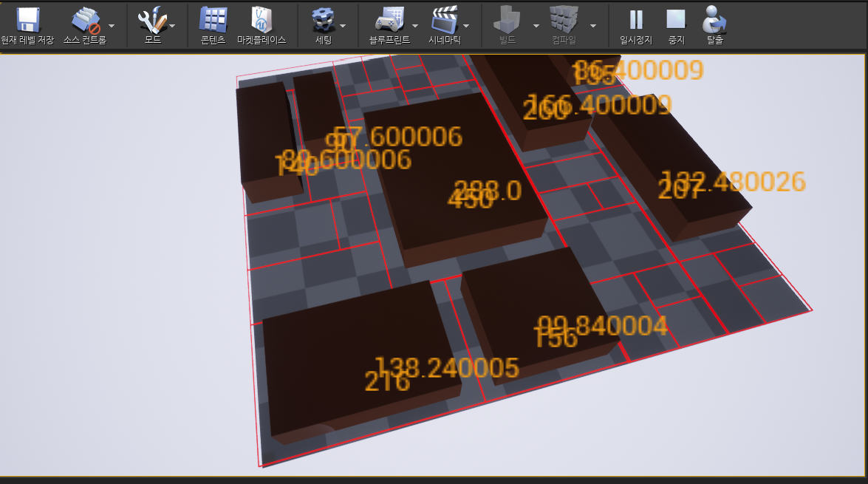This screenshot has width=868, height=484.
Task: Save the current level with floppy icon
Action: 27,25
